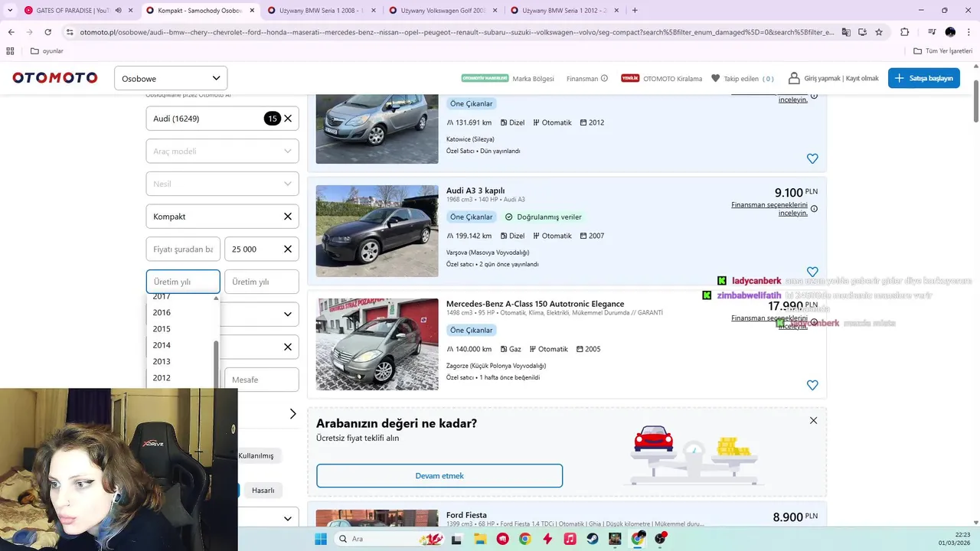Close the Kompakt Samochody tab
Image resolution: width=980 pixels, height=551 pixels.
252,11
